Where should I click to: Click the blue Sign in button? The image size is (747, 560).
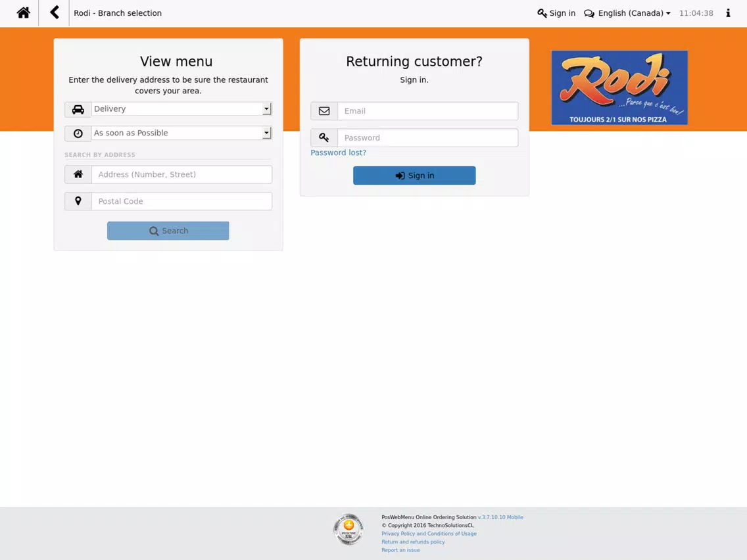tap(414, 175)
